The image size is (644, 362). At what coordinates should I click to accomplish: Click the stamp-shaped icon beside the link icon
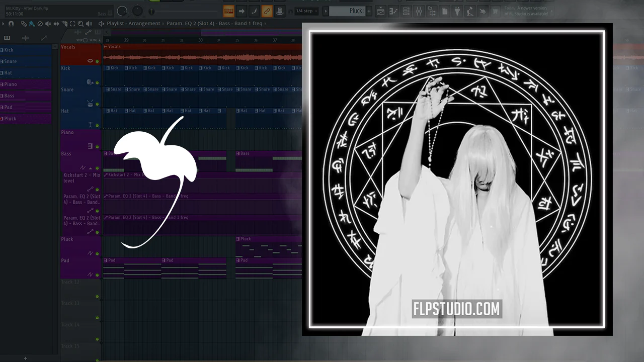tap(280, 11)
